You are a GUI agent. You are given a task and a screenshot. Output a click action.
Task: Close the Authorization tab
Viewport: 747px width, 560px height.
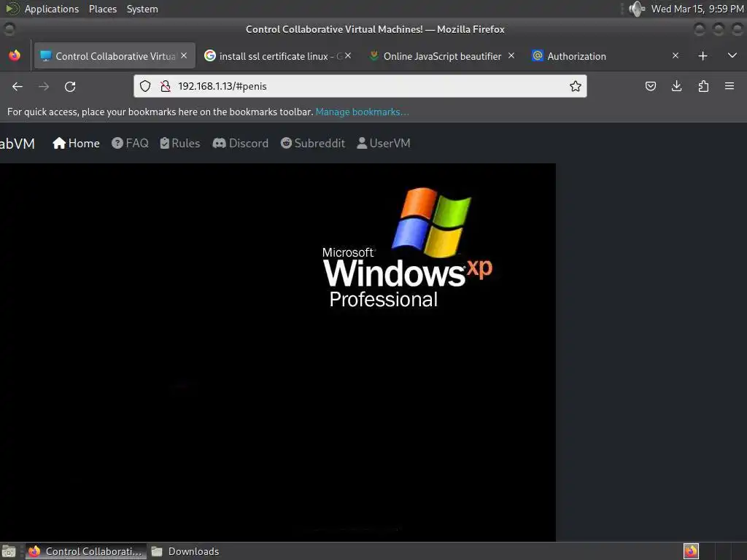click(675, 55)
